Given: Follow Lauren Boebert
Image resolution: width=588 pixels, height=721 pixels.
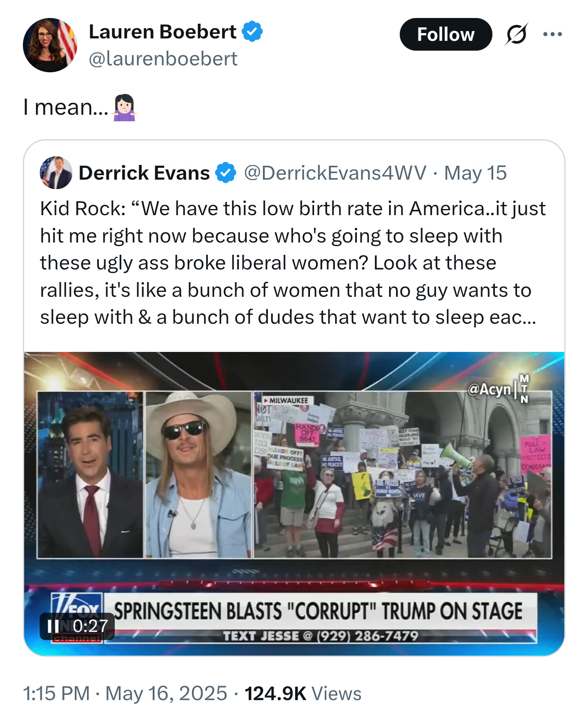Looking at the screenshot, I should (x=445, y=34).
